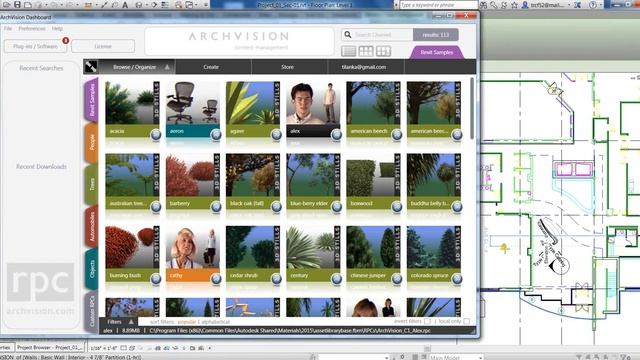Viewport: 640px width, 360px height.
Task: Click download globe icon on aeron
Action: 216,134
